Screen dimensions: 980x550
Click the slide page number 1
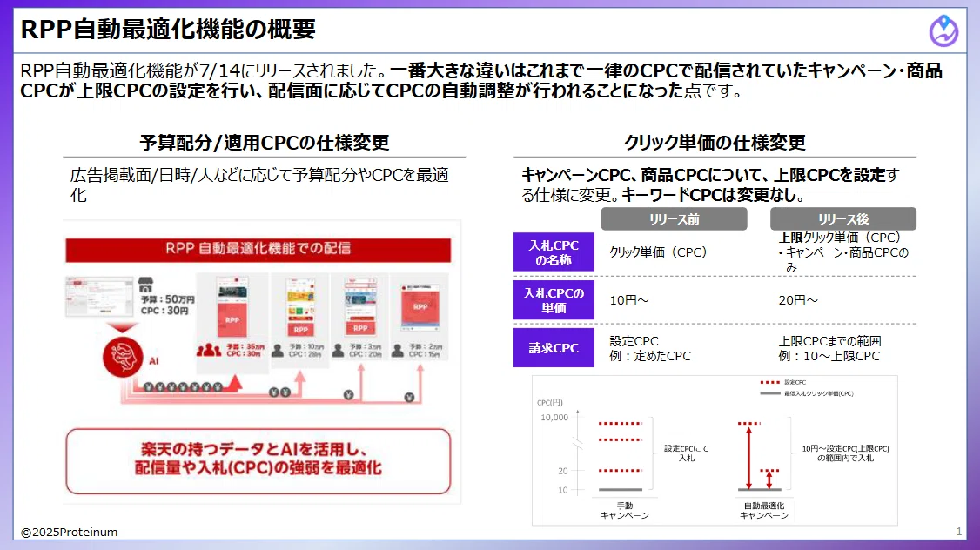point(959,532)
